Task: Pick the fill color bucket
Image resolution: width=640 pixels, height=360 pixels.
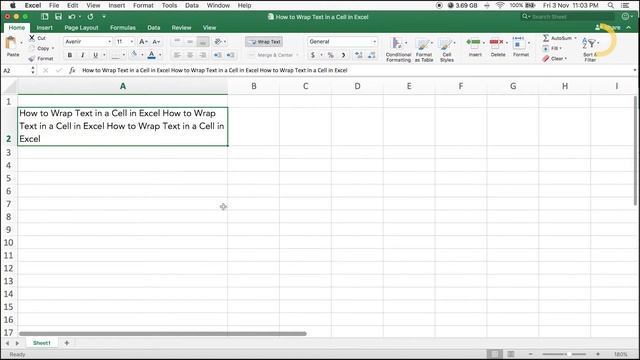Action: (x=134, y=55)
